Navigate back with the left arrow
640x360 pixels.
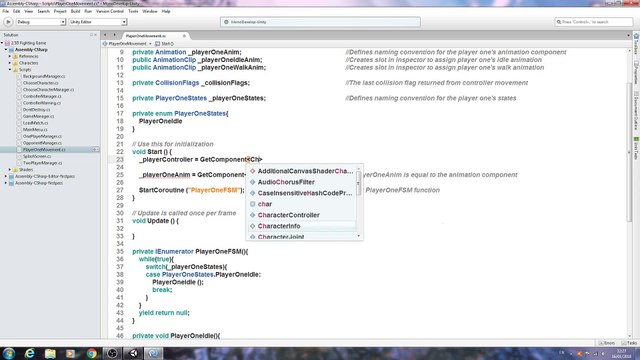coord(105,36)
